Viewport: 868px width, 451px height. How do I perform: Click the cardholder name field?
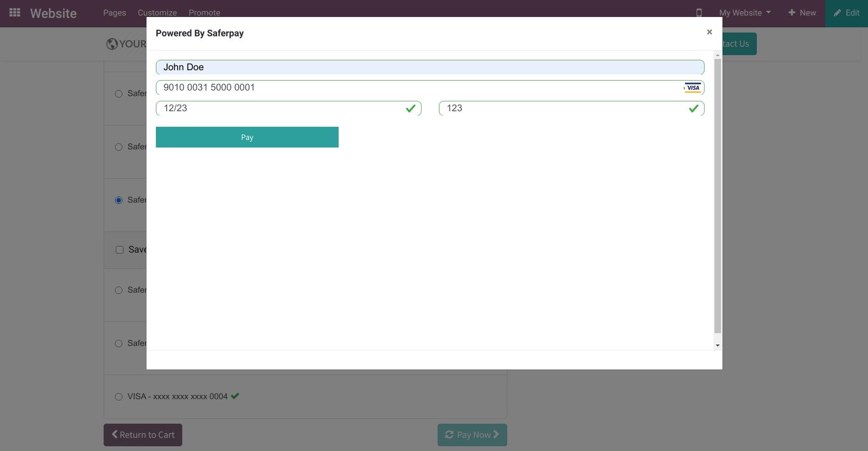(430, 67)
